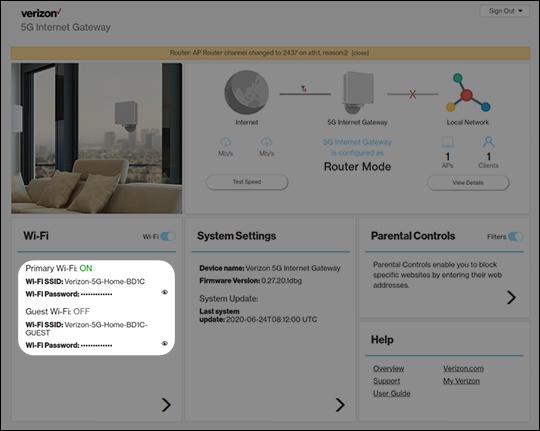Click the 5G Internet Gateway device icon

(x=358, y=92)
